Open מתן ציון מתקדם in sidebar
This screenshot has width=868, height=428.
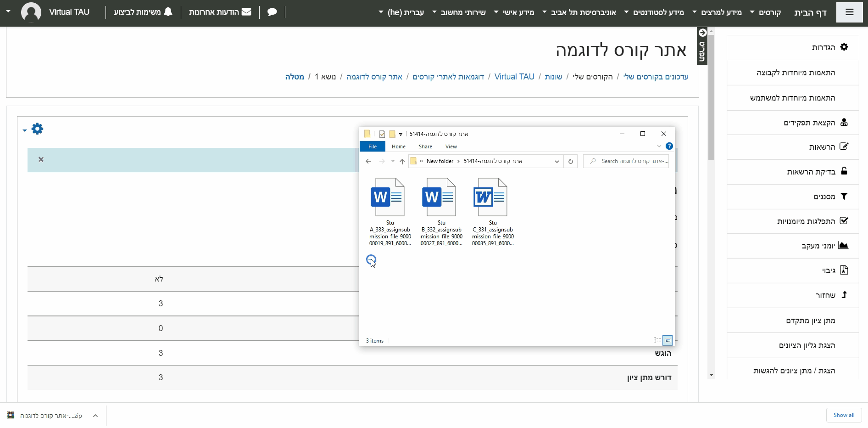(810, 321)
